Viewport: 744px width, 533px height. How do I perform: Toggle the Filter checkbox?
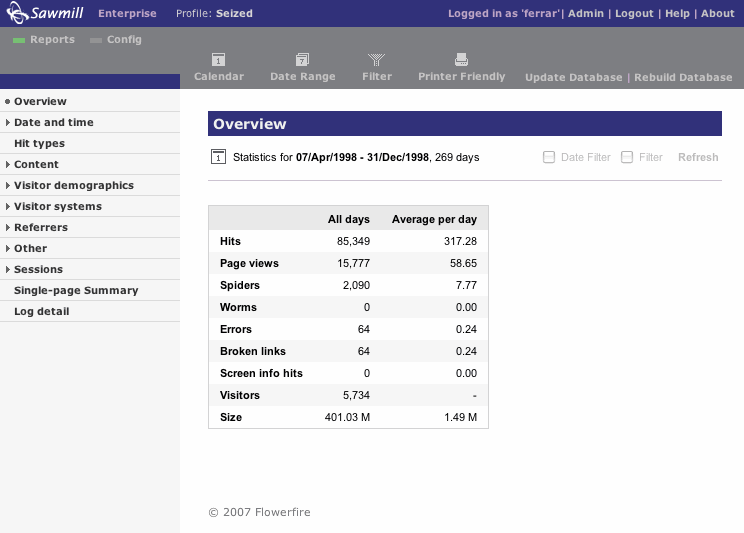627,157
